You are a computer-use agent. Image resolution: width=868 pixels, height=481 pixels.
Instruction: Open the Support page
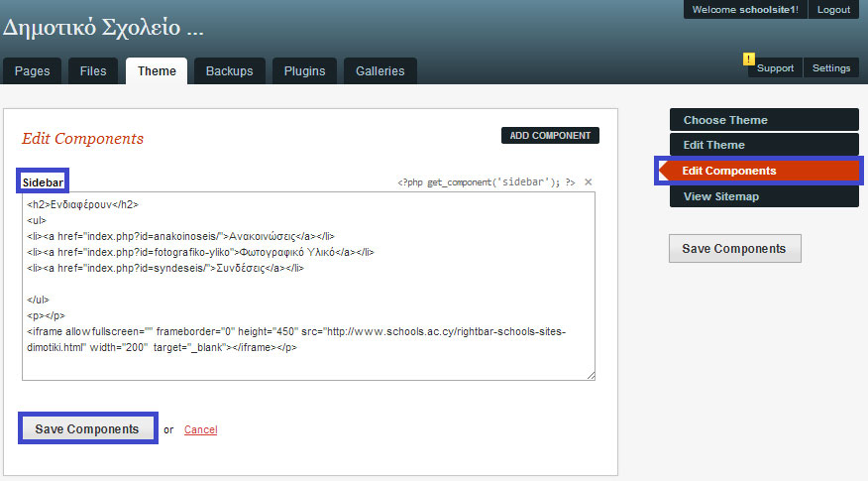pos(775,68)
